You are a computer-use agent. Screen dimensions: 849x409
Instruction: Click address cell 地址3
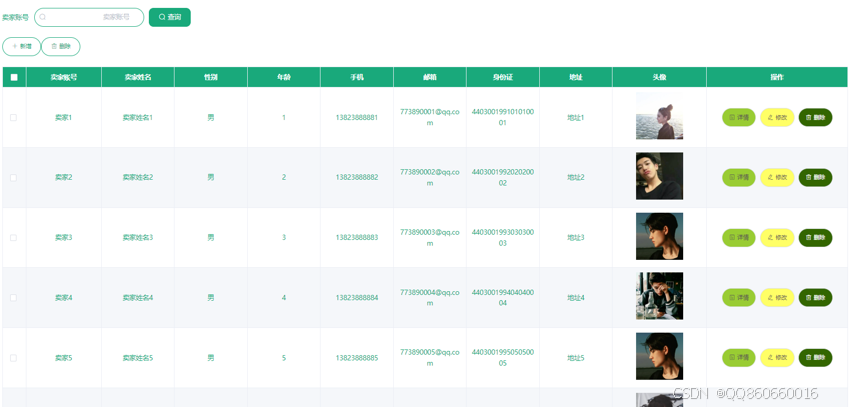click(576, 238)
